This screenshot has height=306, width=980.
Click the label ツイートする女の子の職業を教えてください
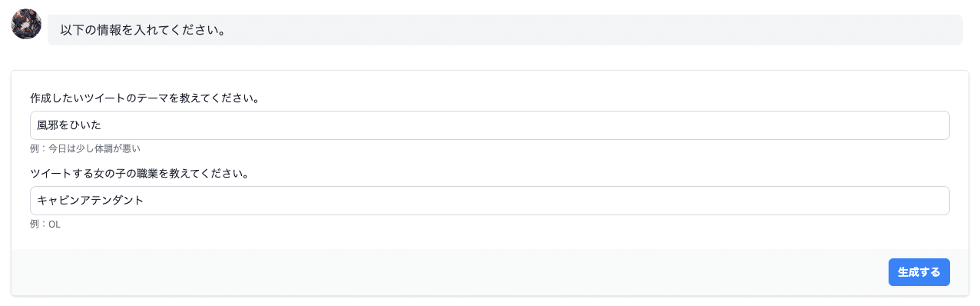tap(139, 174)
